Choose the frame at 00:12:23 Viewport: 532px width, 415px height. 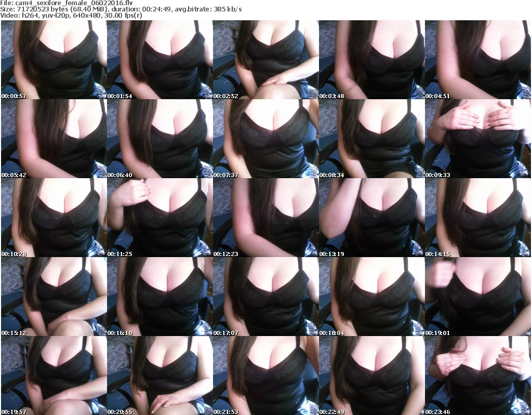click(x=265, y=218)
